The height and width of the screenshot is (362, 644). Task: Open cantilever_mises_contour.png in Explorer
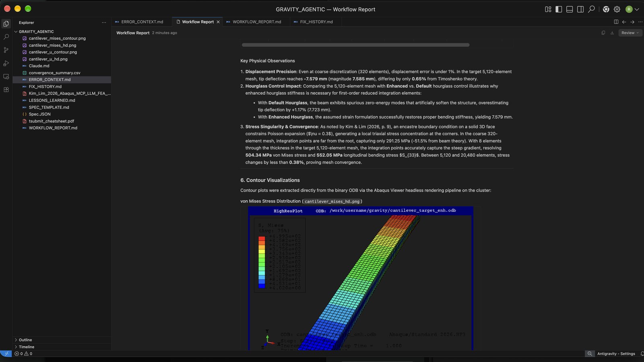57,38
